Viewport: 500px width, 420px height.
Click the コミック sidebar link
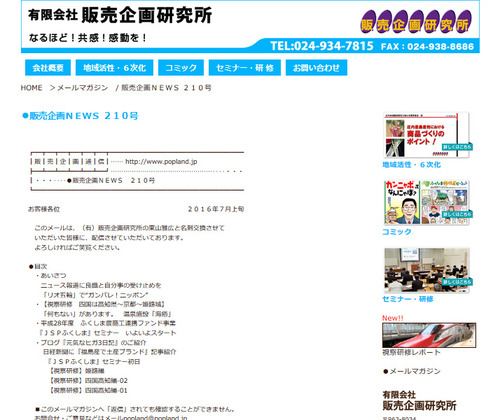(x=397, y=232)
